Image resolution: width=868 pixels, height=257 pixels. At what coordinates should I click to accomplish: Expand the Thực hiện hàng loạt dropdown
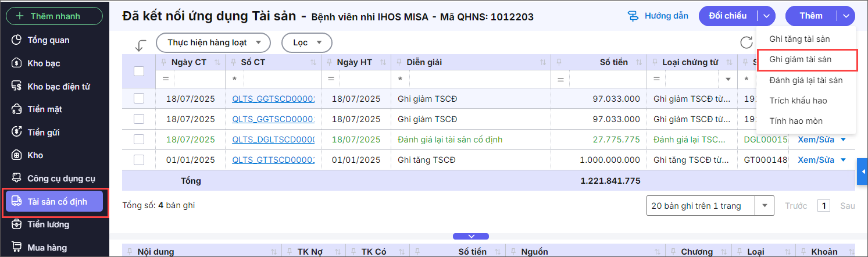[x=213, y=42]
